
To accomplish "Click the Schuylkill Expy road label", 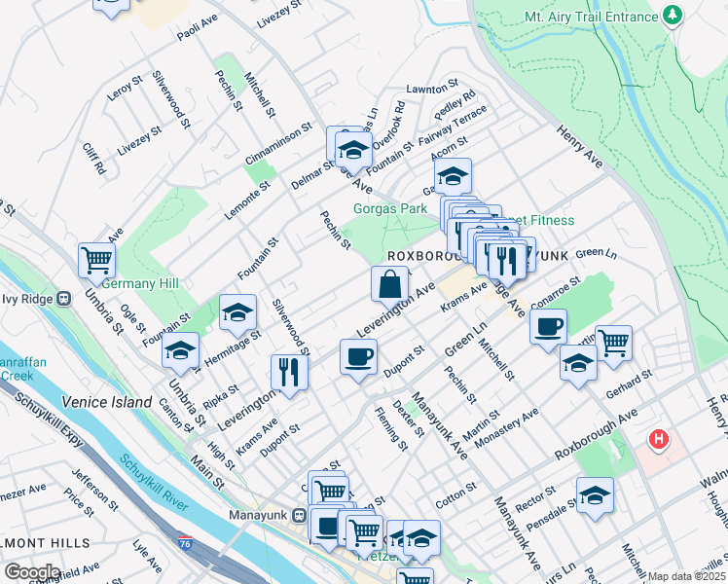I will click(50, 420).
